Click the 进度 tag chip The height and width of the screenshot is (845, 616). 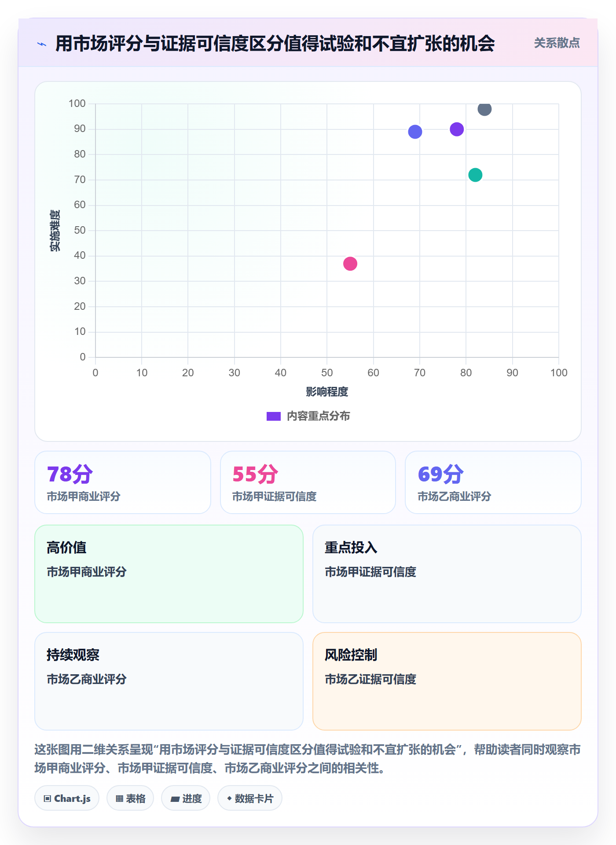tap(186, 798)
